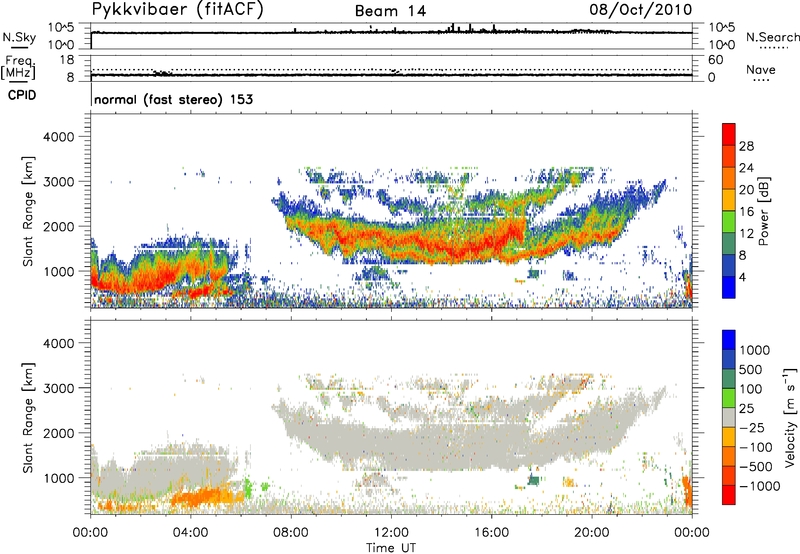Click the 100 value on Velocity scale
800x554 pixels.
(751, 389)
